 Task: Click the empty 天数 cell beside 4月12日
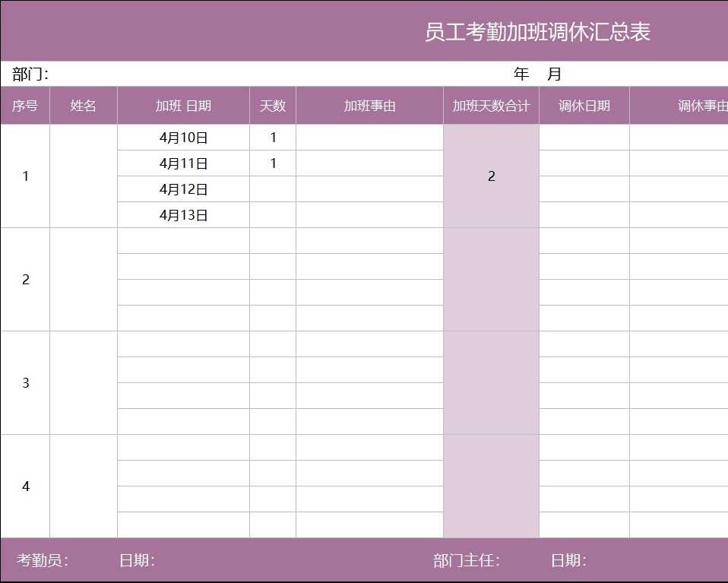coord(273,189)
